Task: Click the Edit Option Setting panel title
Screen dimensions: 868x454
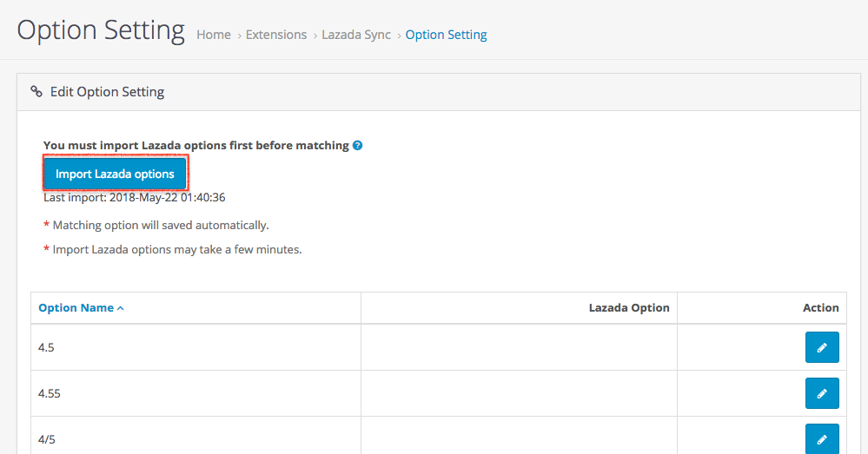Action: click(x=107, y=91)
